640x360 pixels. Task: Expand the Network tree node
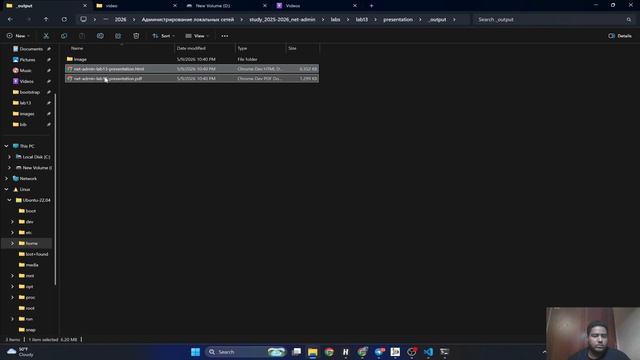[x=7, y=178]
